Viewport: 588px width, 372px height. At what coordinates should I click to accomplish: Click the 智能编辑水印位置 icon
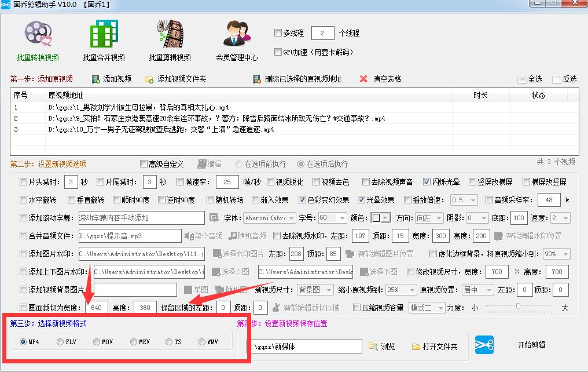[498, 236]
